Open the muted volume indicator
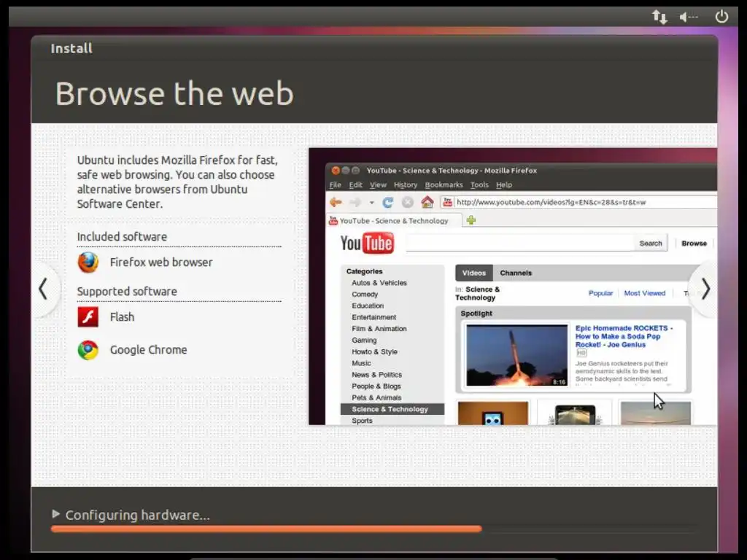 point(689,17)
